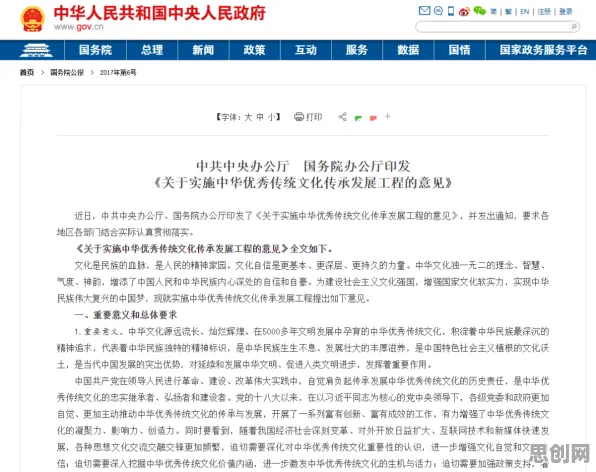Set font size to large 大

point(248,117)
